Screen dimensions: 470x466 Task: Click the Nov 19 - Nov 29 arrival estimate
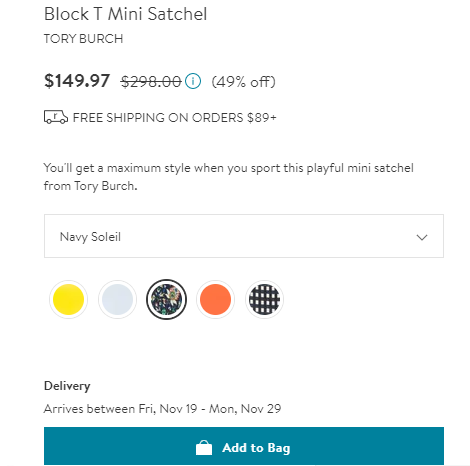pyautogui.click(x=162, y=409)
